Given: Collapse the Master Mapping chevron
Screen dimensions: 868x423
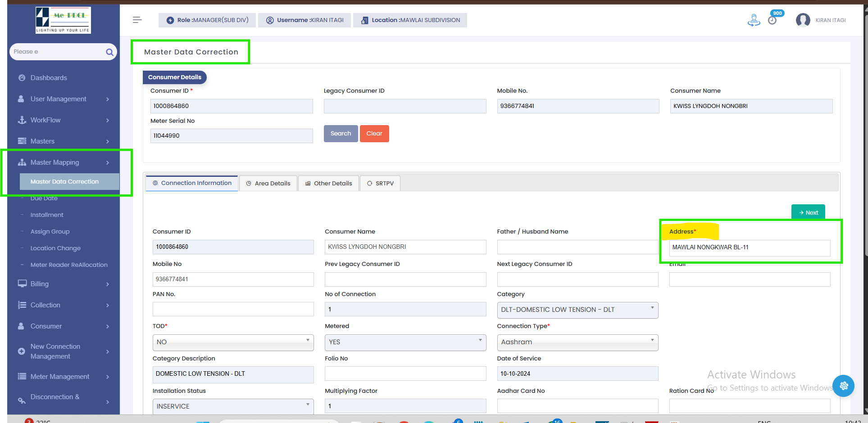Looking at the screenshot, I should 108,162.
